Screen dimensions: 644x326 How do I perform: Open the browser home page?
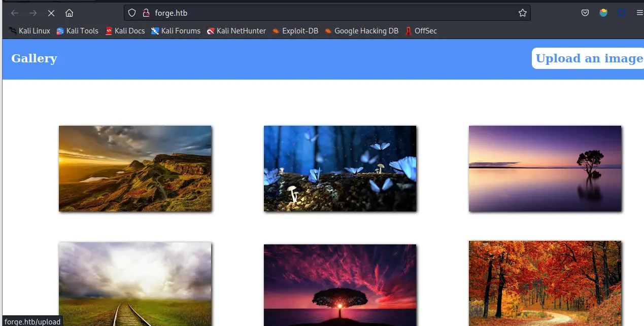(x=70, y=13)
